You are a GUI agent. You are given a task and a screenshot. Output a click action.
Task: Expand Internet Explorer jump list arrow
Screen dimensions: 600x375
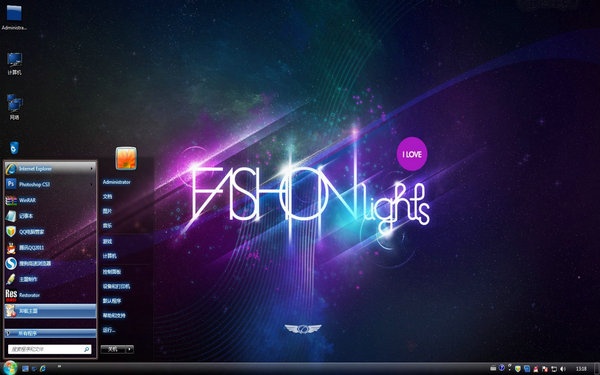coord(91,169)
